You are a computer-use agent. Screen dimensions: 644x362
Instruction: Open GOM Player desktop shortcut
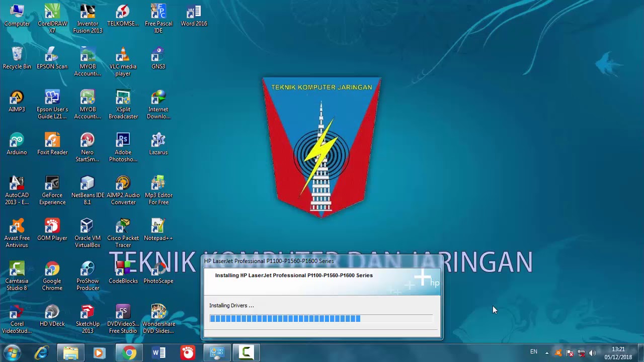52,230
